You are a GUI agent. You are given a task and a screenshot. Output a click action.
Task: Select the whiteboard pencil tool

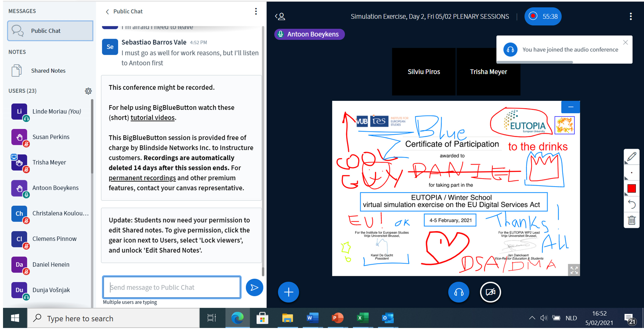631,157
